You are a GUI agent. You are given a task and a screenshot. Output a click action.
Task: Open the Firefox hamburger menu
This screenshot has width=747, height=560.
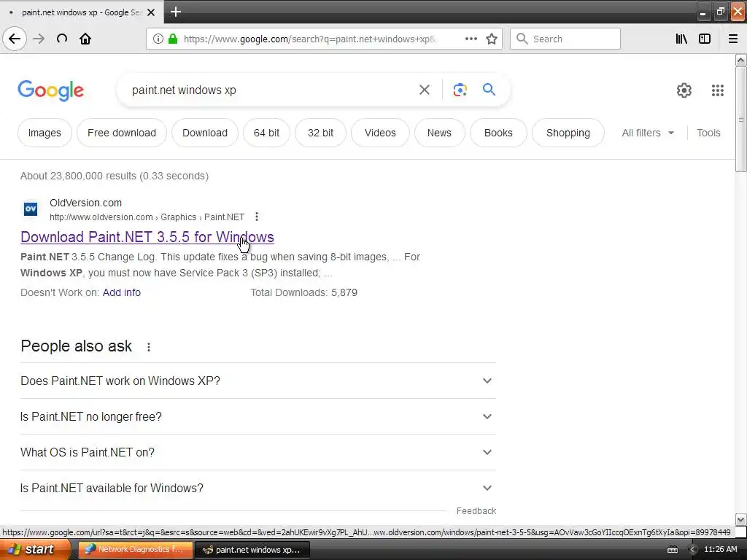[x=733, y=39]
